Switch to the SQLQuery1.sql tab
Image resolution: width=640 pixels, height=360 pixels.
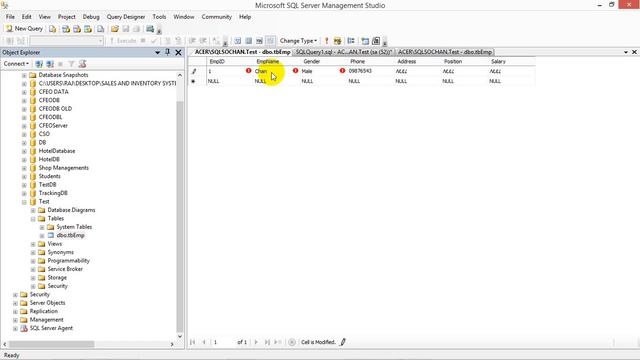344,52
